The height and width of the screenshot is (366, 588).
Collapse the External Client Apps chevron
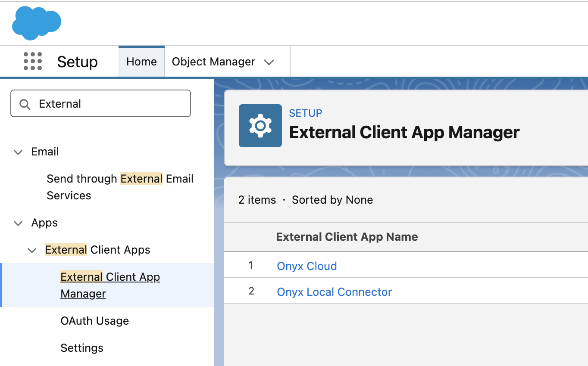click(32, 250)
